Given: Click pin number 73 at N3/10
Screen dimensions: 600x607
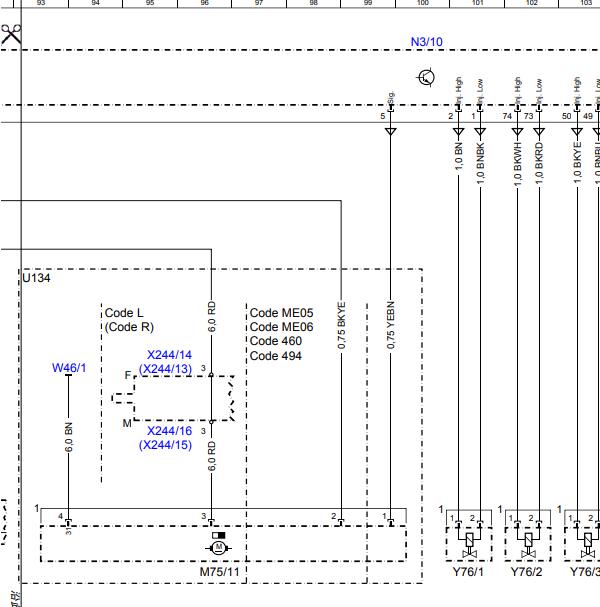Looking at the screenshot, I should (528, 116).
